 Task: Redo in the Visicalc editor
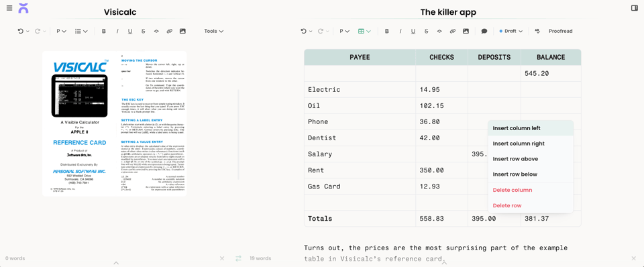37,32
